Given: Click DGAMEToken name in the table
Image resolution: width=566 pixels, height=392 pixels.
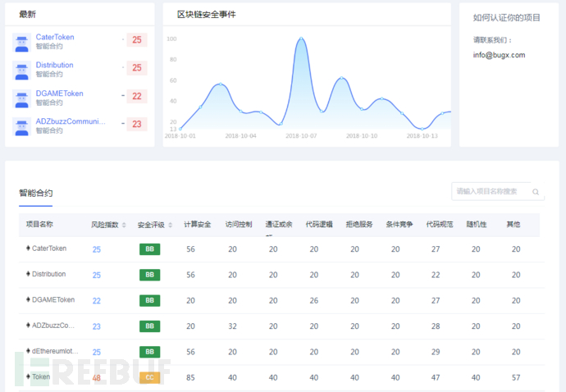Looking at the screenshot, I should click(x=53, y=299).
